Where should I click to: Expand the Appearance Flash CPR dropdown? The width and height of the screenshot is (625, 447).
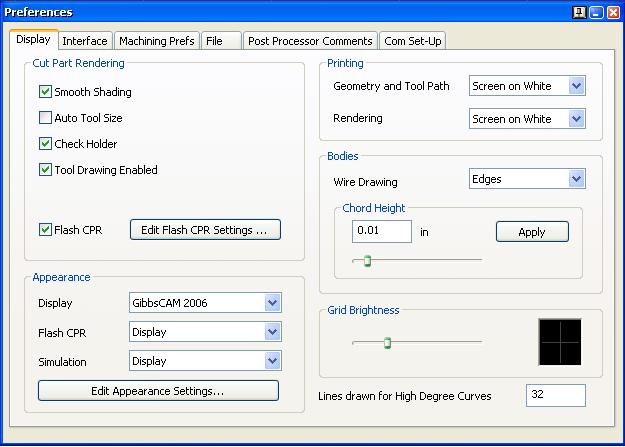coord(205,332)
